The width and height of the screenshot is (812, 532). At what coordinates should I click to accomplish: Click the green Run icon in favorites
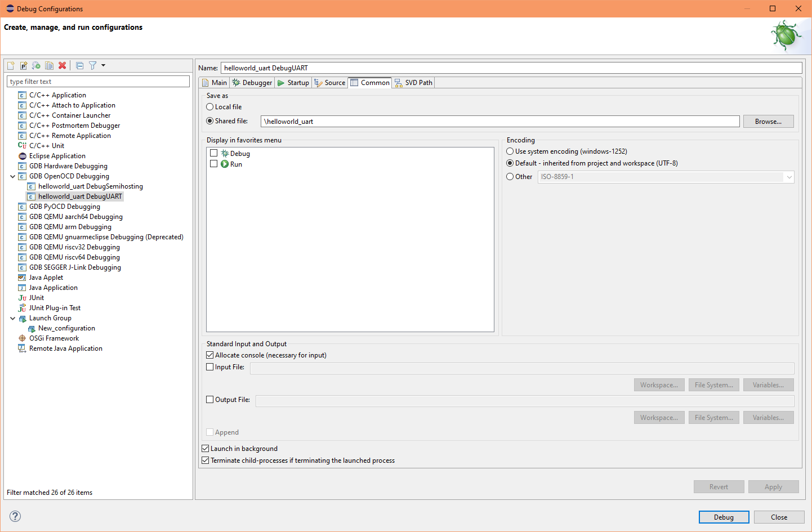[225, 164]
